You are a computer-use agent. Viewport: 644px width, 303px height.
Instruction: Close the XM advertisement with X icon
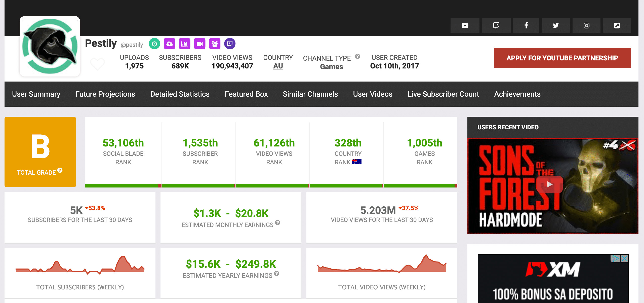coord(624,258)
